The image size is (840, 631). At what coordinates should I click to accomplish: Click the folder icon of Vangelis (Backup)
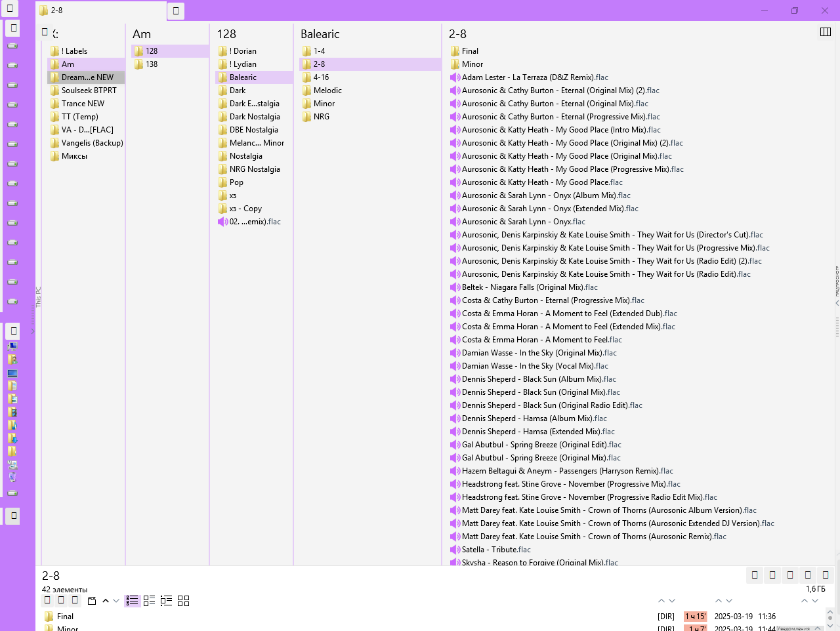click(x=54, y=143)
